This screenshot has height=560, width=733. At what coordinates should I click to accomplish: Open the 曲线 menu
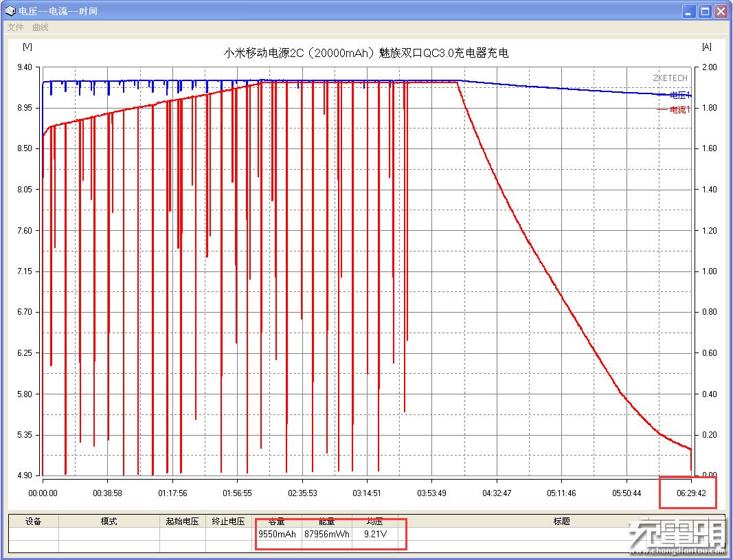coord(41,27)
